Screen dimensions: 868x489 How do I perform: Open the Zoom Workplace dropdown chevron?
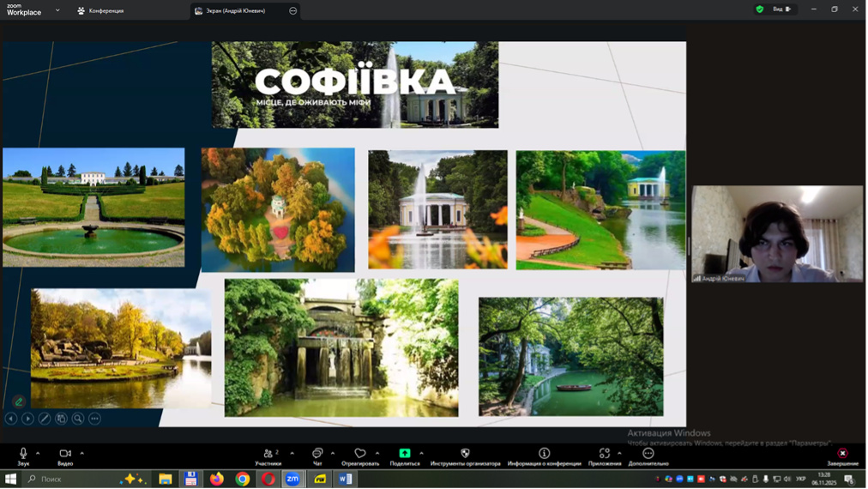(x=57, y=10)
